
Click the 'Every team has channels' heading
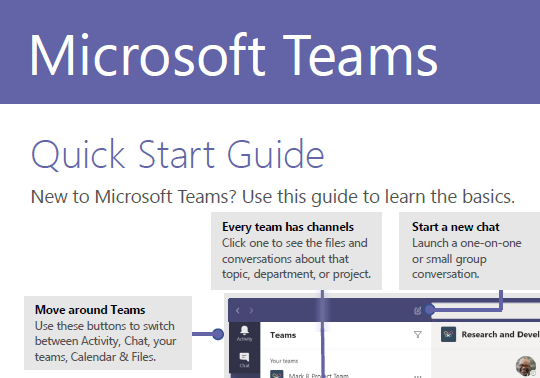[288, 227]
